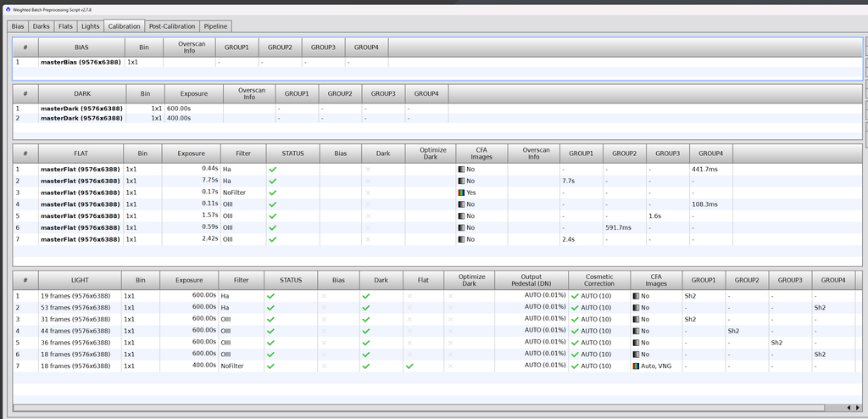The height and width of the screenshot is (419, 868).
Task: Click the mono CFA icon on the 0.44s Ha flat
Action: click(461, 170)
